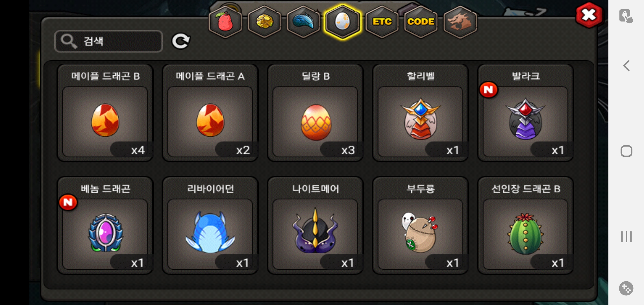Select the 나이트메어 dark egg
Viewport: 644px width, 305px height.
pyautogui.click(x=315, y=225)
